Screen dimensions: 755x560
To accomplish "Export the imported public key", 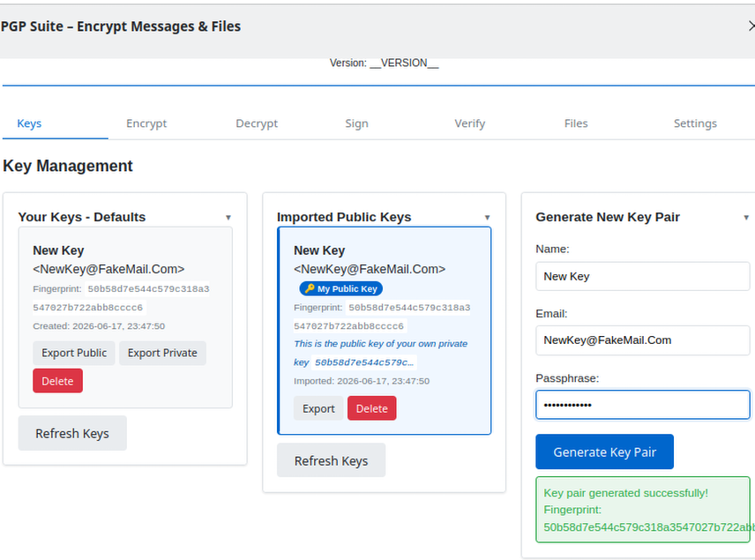I will pos(318,408).
